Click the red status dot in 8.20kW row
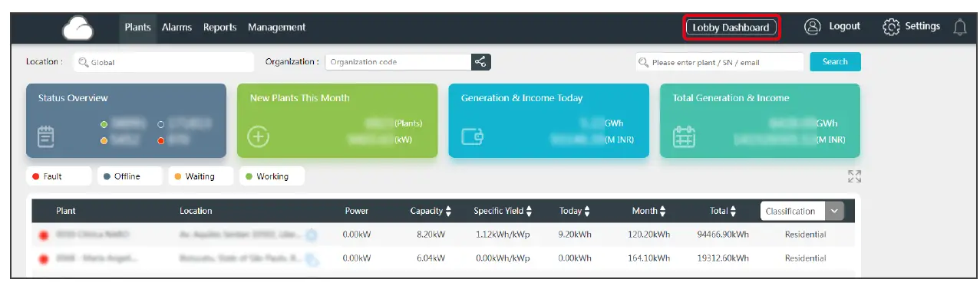The width and height of the screenshot is (980, 289). pos(44,236)
